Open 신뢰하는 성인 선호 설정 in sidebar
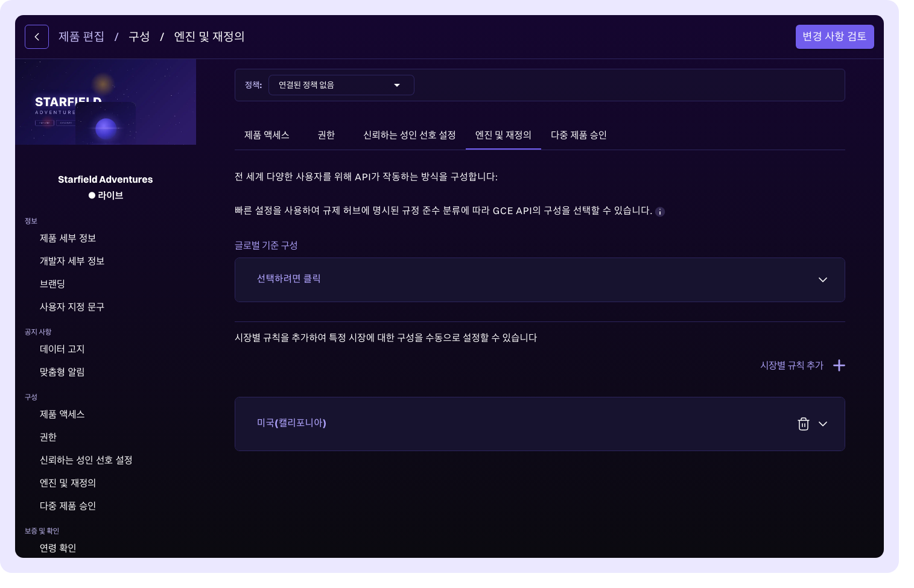Viewport: 914px width, 588px height. coord(86,460)
